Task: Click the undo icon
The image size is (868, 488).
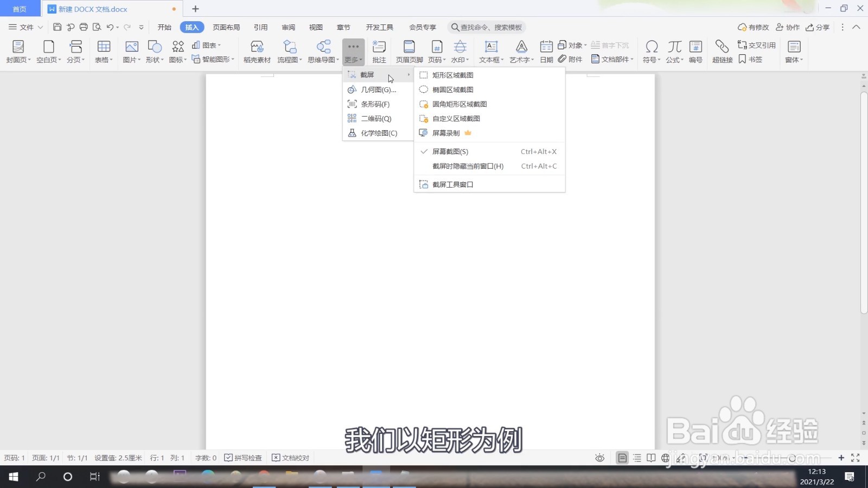Action: 110,27
